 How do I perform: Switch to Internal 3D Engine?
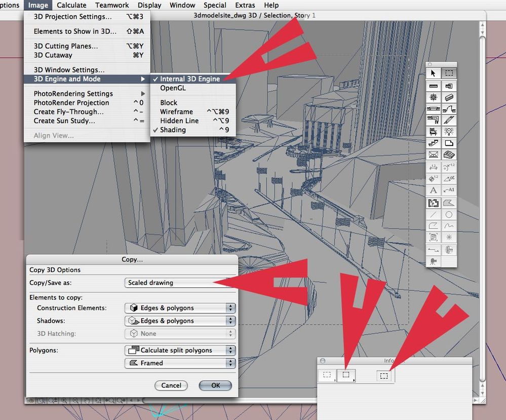tap(193, 79)
